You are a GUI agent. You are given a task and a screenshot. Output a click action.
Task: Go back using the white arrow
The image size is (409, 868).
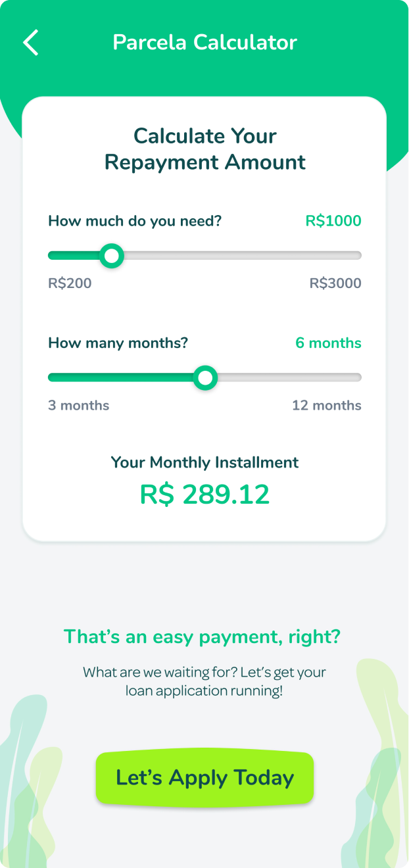[x=31, y=43]
